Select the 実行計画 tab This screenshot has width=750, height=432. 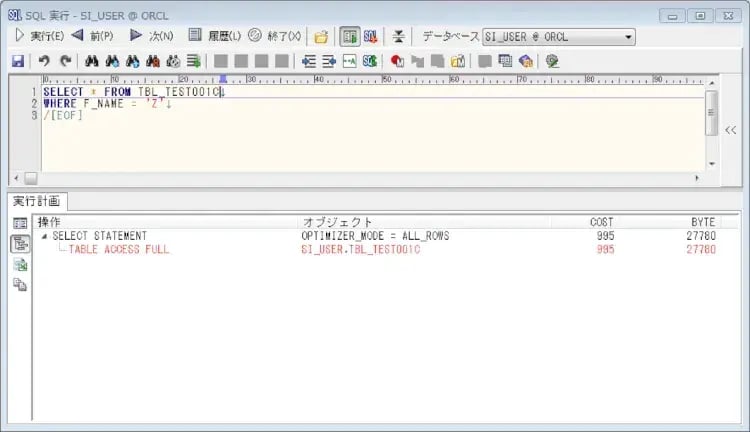pos(36,202)
